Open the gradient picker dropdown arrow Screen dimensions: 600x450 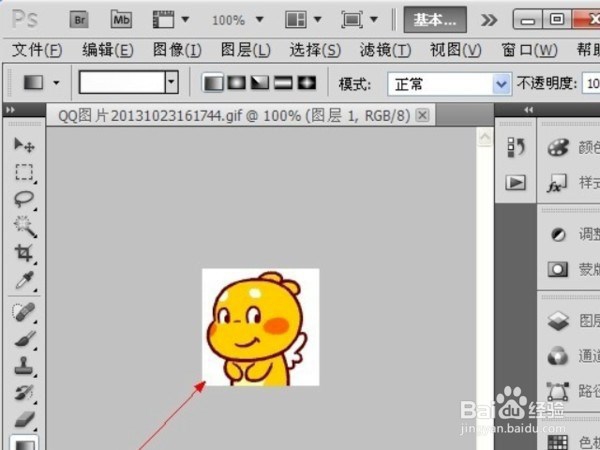point(171,82)
